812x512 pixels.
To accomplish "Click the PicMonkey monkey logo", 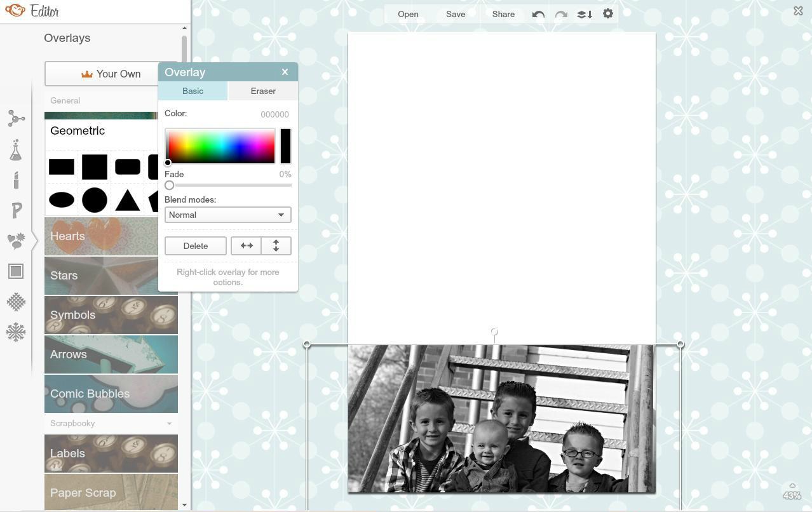I will (15, 11).
